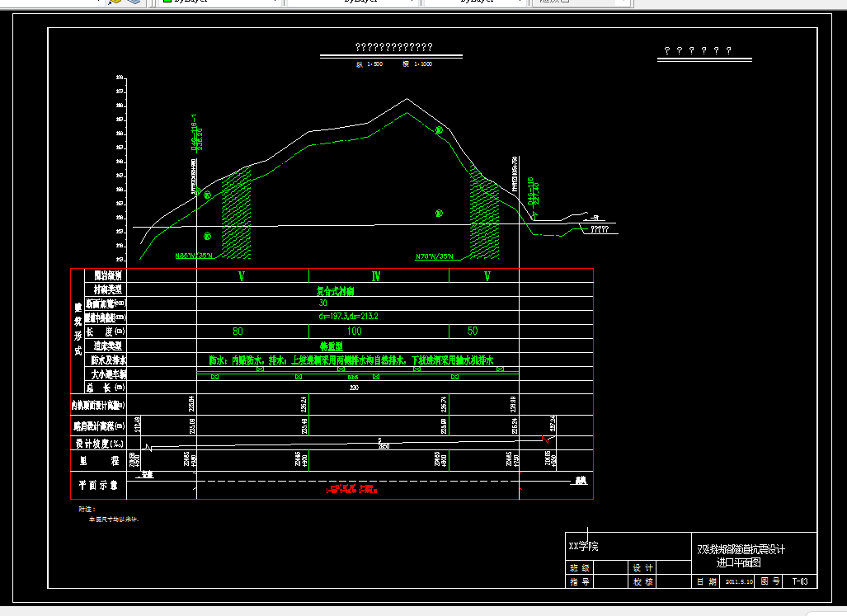The height and width of the screenshot is (616, 847).
Task: Select the date 2011.5.10
Action: pyautogui.click(x=739, y=582)
